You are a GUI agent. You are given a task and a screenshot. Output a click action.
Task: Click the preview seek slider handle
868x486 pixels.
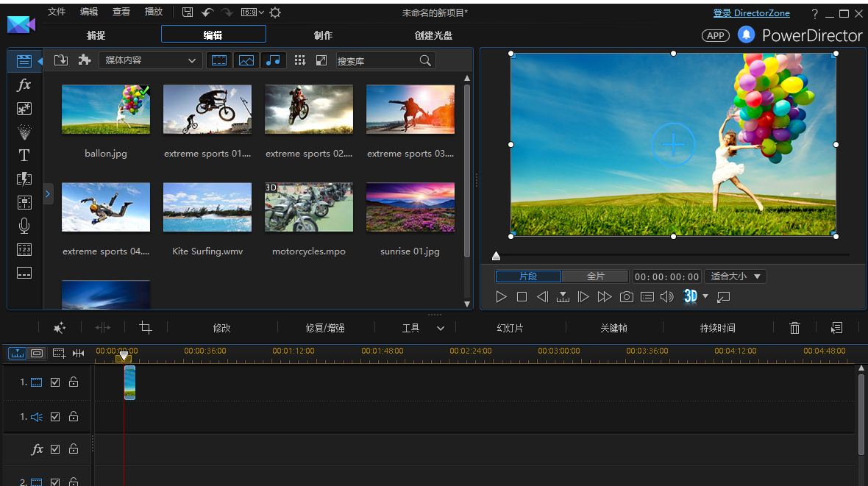click(x=496, y=256)
